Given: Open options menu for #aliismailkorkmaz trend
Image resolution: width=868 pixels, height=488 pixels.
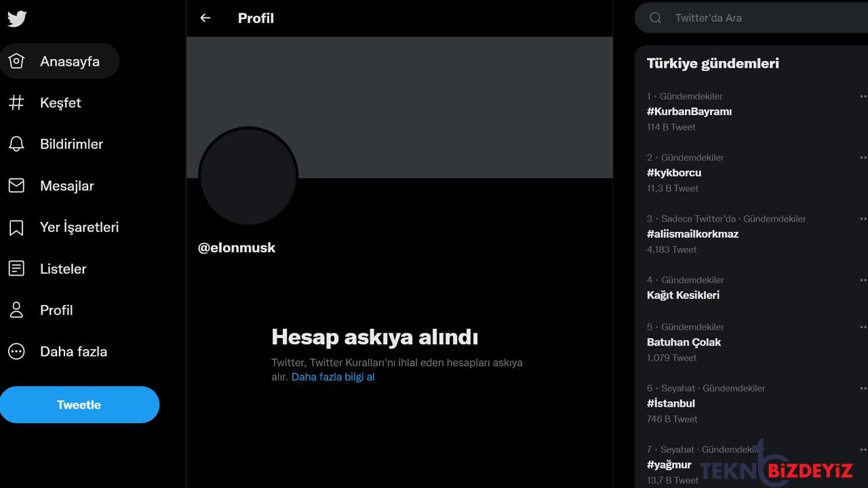Looking at the screenshot, I should pos(863,218).
